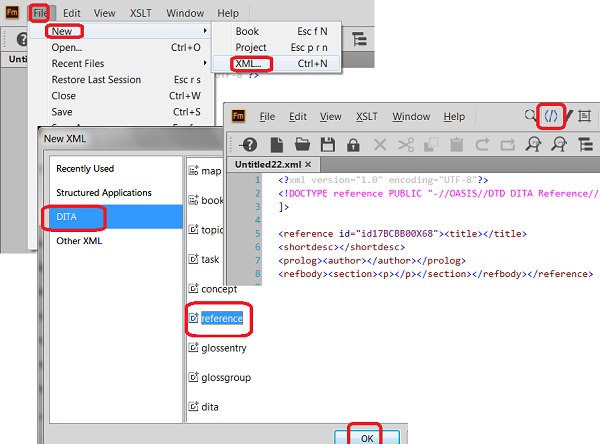Click the shortdesc element line

point(341,247)
